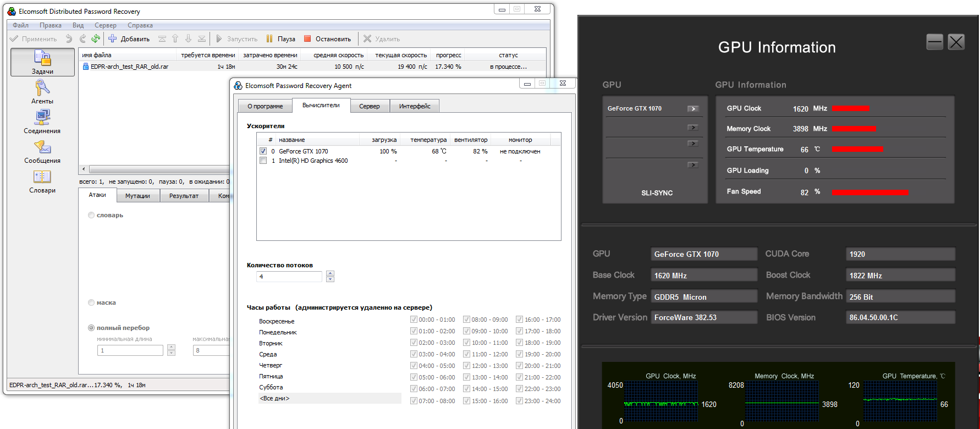980x429 pixels.
Task: Enable Intel(R) HD Graphics 4600 checkbox
Action: pos(263,161)
